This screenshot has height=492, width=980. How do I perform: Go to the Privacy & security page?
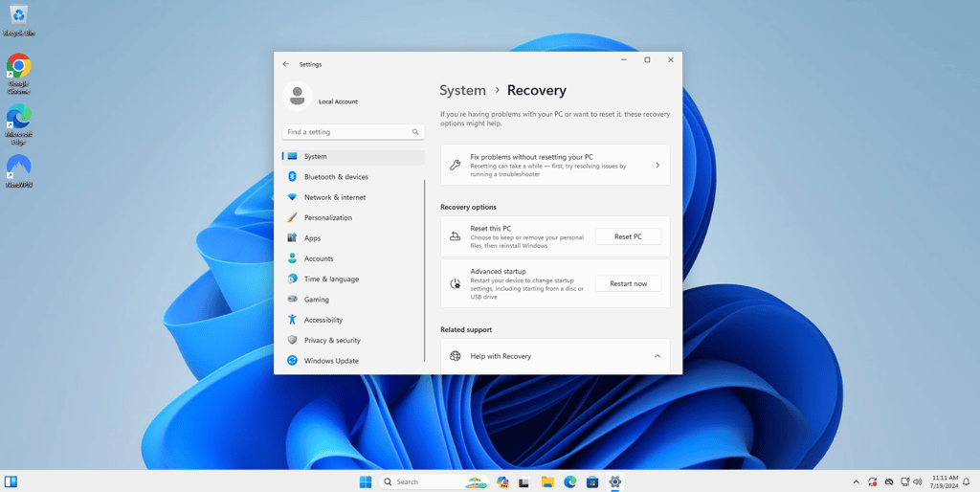(354, 340)
